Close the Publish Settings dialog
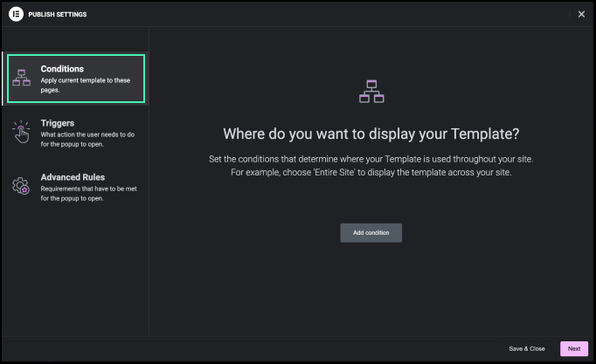Screen dimensions: 596x364 click(x=581, y=14)
